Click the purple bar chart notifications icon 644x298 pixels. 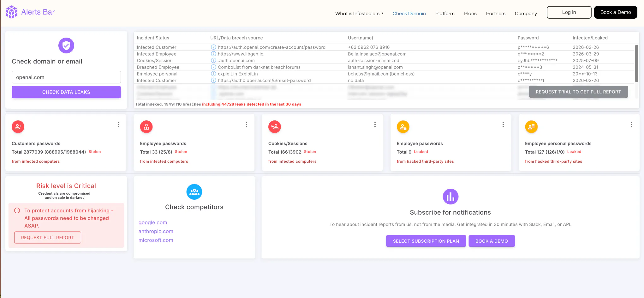pyautogui.click(x=450, y=197)
